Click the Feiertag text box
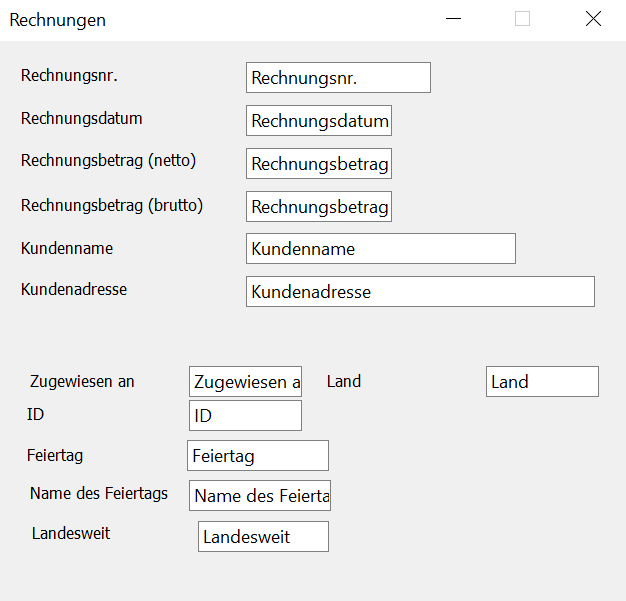 tap(258, 456)
